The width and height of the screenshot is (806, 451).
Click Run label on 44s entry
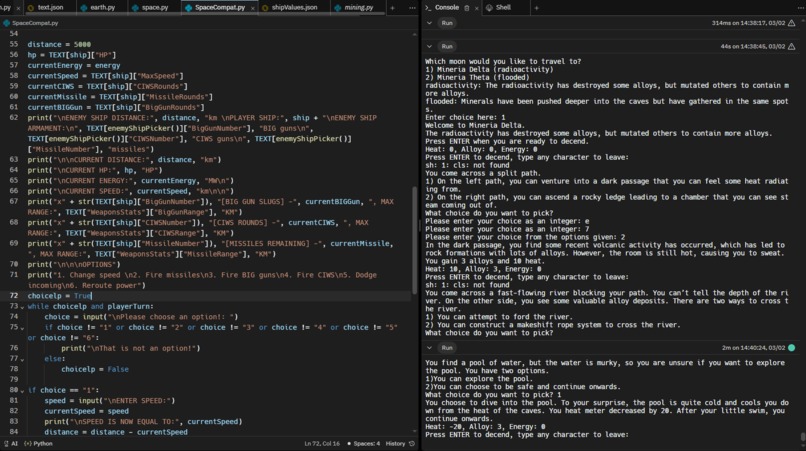tap(447, 46)
